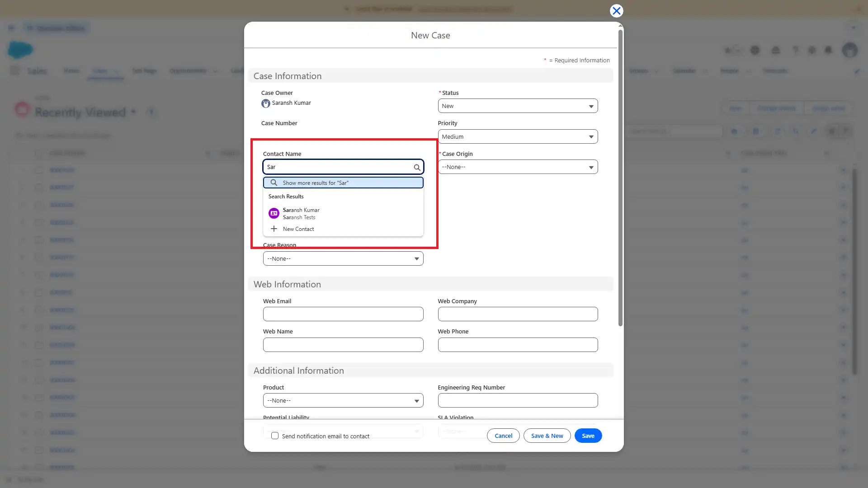This screenshot has height=488, width=868.
Task: Close the New Case dialog with X
Action: point(616,11)
